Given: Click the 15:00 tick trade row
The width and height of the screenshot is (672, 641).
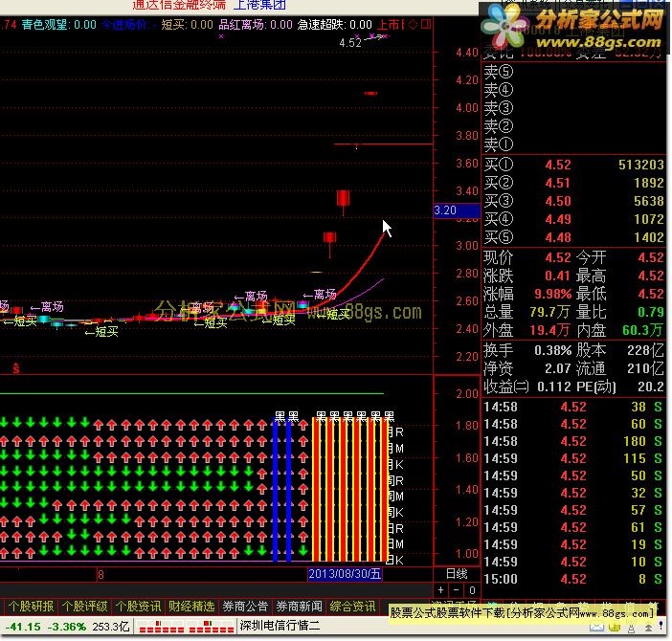Looking at the screenshot, I should pyautogui.click(x=573, y=579).
